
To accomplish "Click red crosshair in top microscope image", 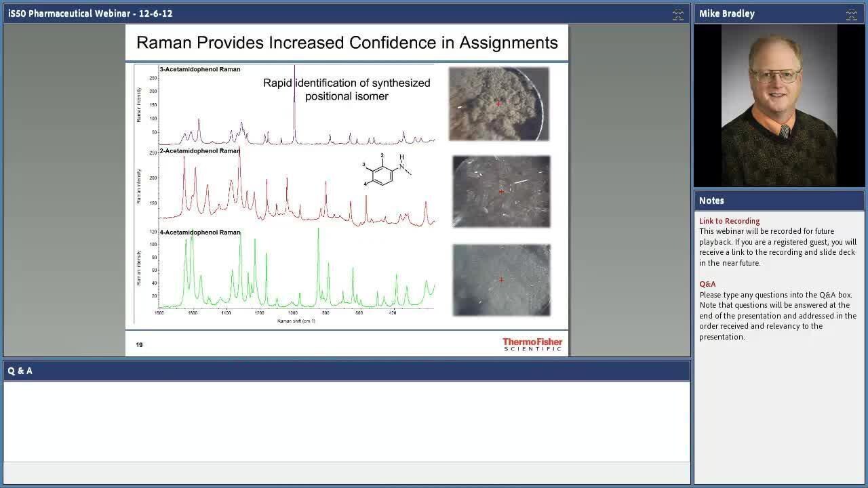I will [x=499, y=104].
